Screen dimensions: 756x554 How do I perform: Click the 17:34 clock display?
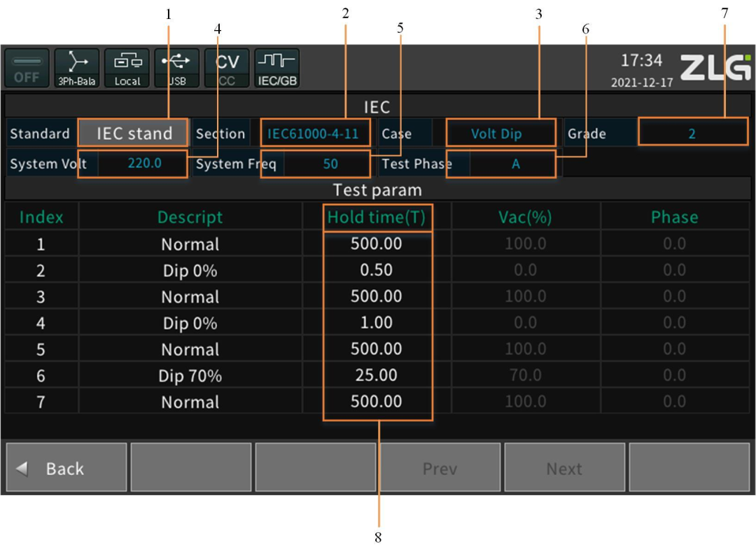click(x=641, y=61)
